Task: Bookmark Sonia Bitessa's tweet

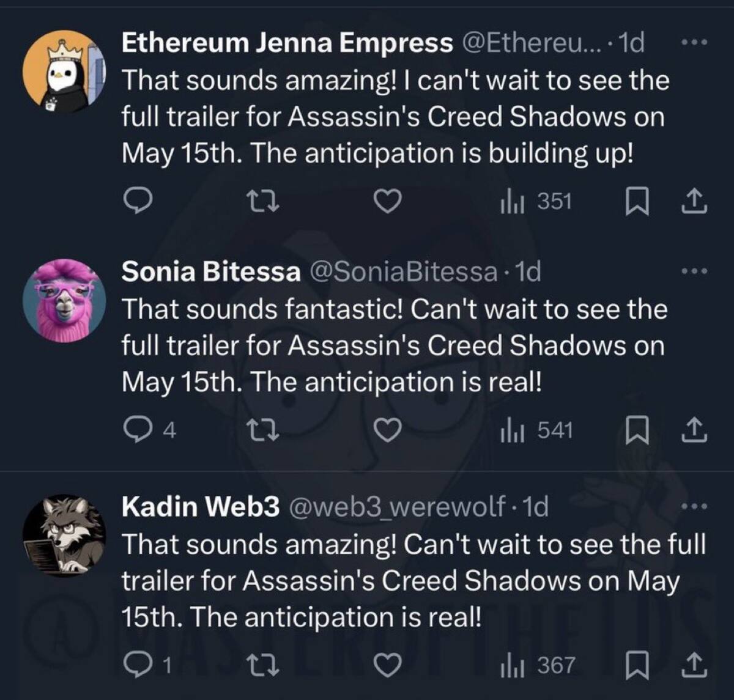Action: [x=637, y=431]
